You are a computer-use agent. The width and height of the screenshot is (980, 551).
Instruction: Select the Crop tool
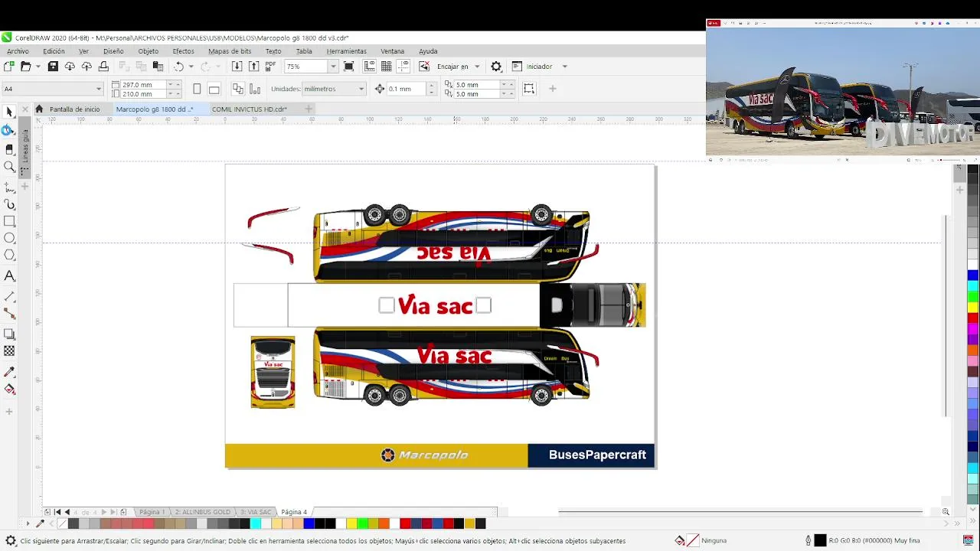pos(9,148)
